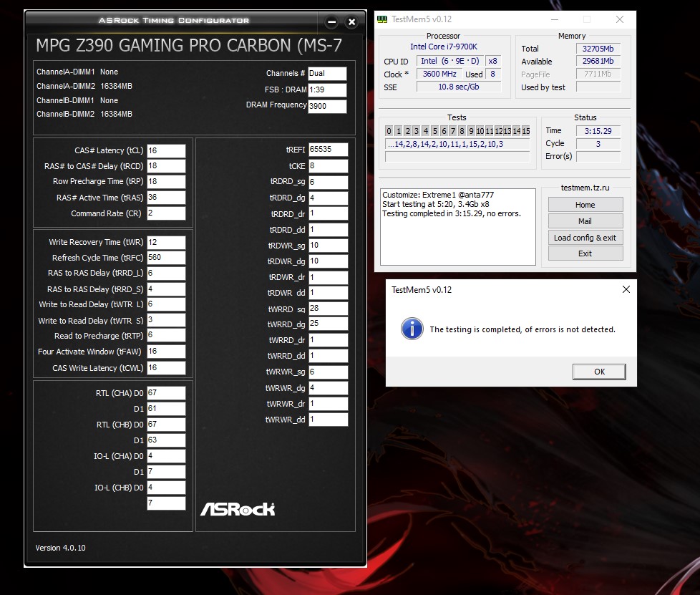Click the DRAM Frequency field showing 3900
The width and height of the screenshot is (700, 595).
(x=327, y=106)
